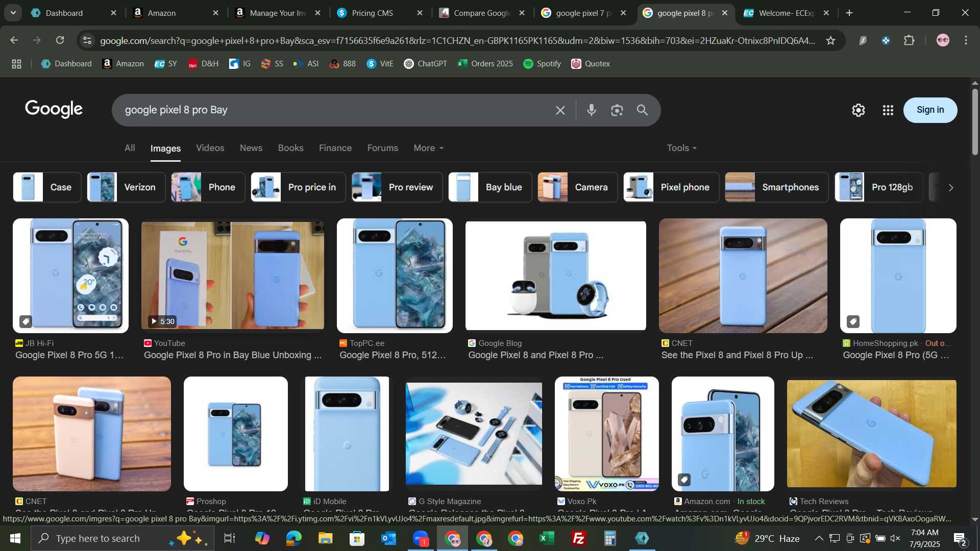Switch to Books results tab
The height and width of the screenshot is (551, 980).
click(x=290, y=148)
